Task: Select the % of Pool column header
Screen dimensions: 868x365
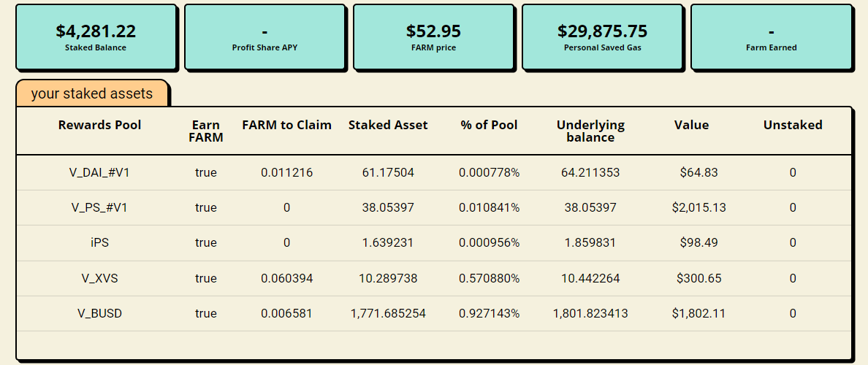Action: 490,125
